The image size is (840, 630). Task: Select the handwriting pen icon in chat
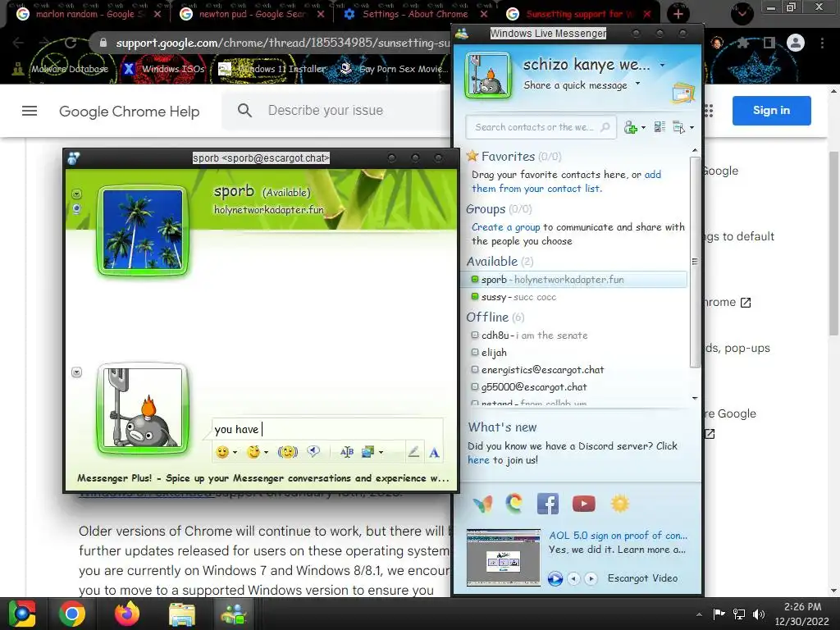click(x=413, y=452)
